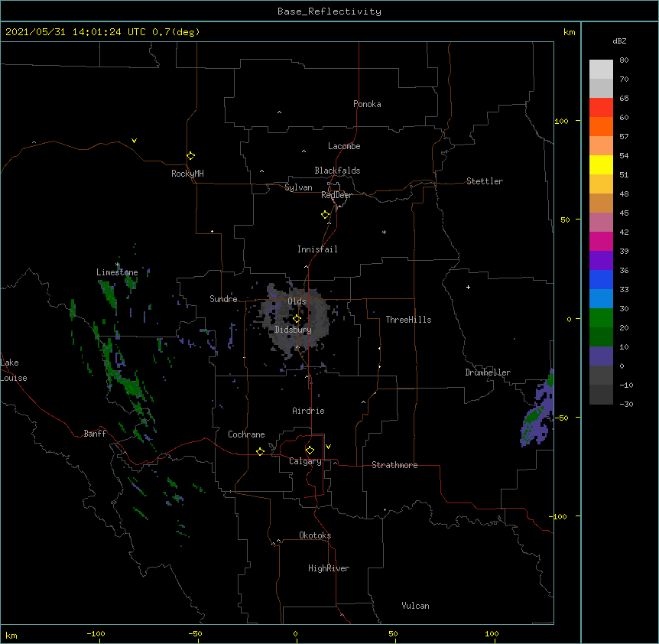Select the blue 33-36 dBZ legend swatch
The width and height of the screenshot is (659, 644).
coord(601,279)
